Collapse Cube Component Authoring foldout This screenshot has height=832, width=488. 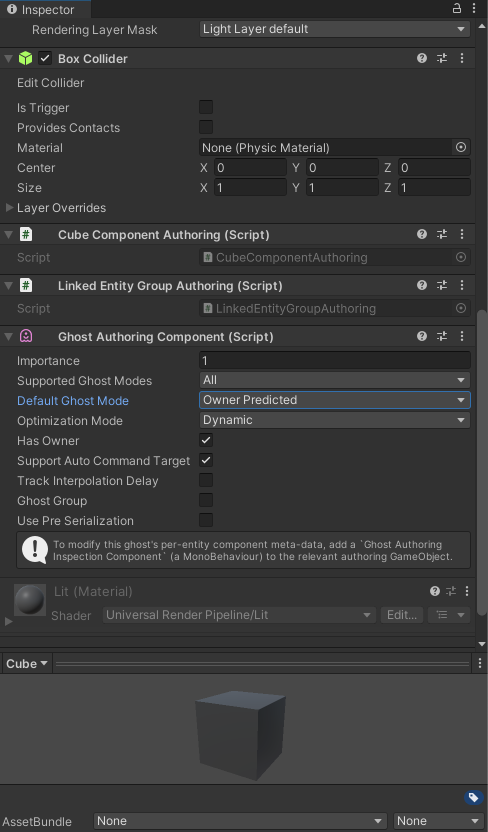(8, 235)
